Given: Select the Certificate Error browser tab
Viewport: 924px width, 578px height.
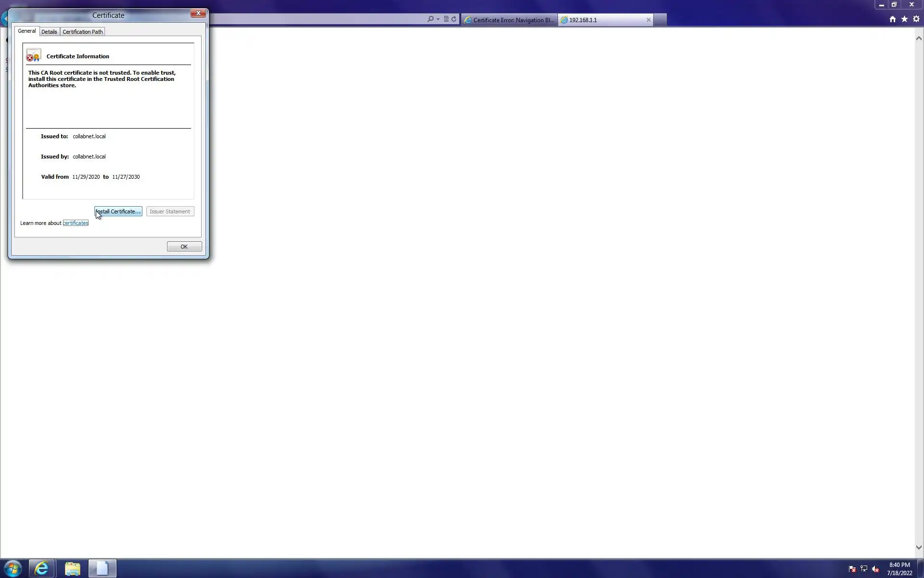Looking at the screenshot, I should (509, 20).
